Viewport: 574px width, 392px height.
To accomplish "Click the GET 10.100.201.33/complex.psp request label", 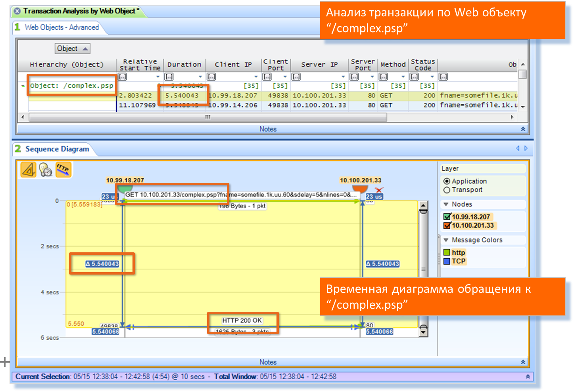I will (241, 195).
